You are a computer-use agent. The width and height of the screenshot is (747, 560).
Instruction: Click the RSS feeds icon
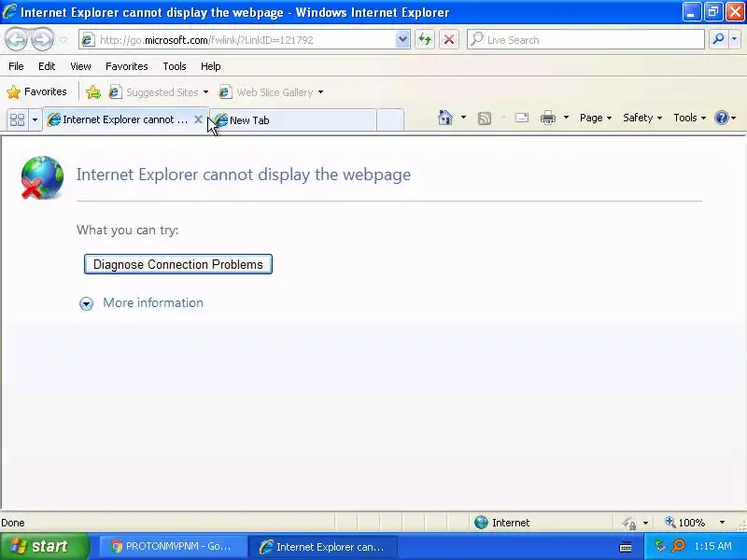tap(485, 119)
